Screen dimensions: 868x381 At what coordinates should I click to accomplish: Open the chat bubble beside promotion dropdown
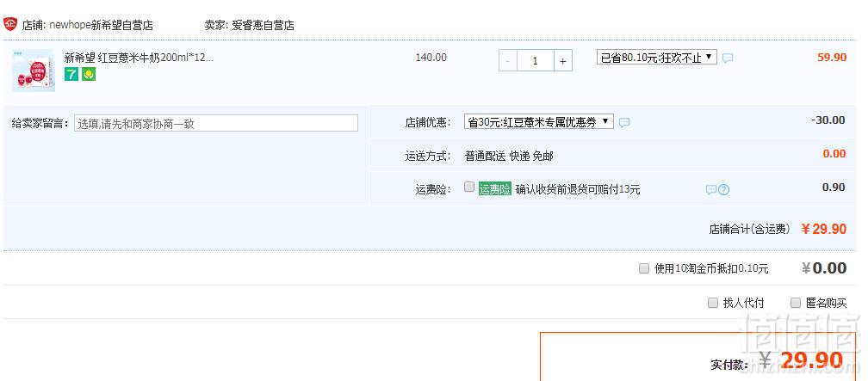tap(728, 58)
